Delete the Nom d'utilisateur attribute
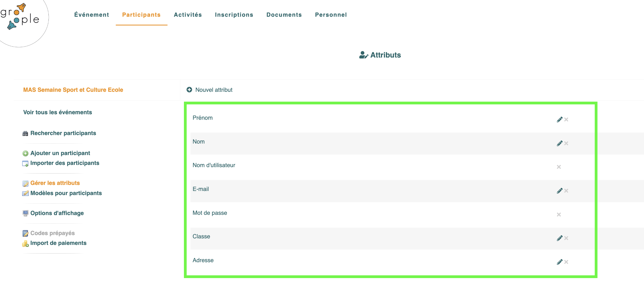This screenshot has height=303, width=644. click(x=559, y=167)
